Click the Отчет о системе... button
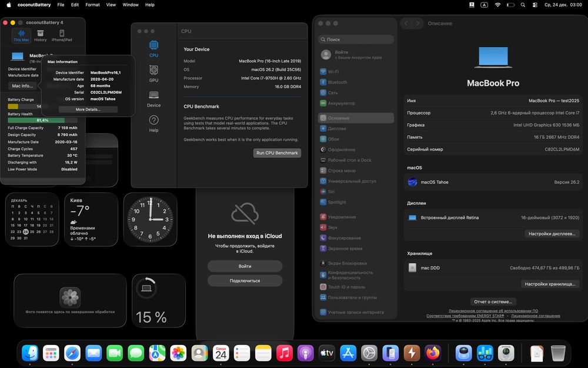The image size is (588, 368). [493, 301]
